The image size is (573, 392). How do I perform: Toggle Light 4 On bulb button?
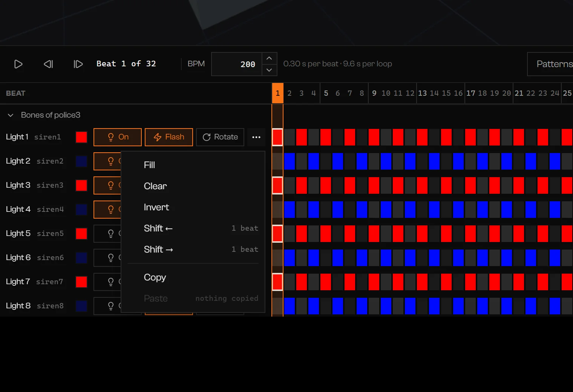pyautogui.click(x=107, y=210)
